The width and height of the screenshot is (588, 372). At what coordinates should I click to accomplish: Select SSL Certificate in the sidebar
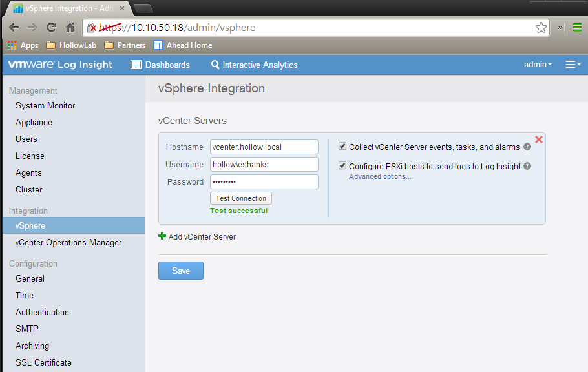(x=43, y=362)
